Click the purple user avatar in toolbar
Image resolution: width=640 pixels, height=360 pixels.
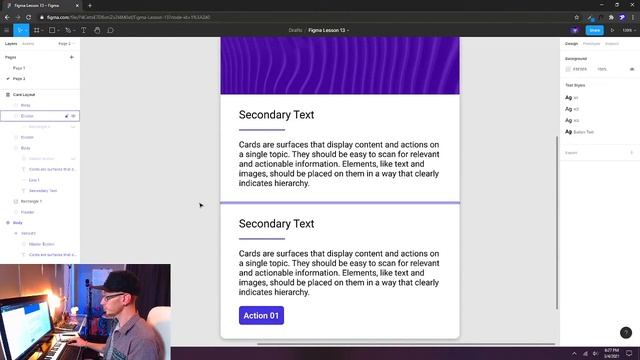(575, 30)
